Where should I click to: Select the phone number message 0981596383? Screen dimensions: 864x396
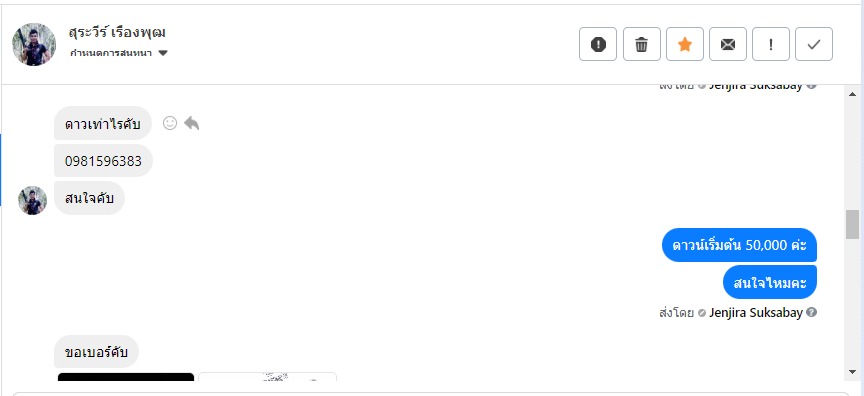coord(104,161)
